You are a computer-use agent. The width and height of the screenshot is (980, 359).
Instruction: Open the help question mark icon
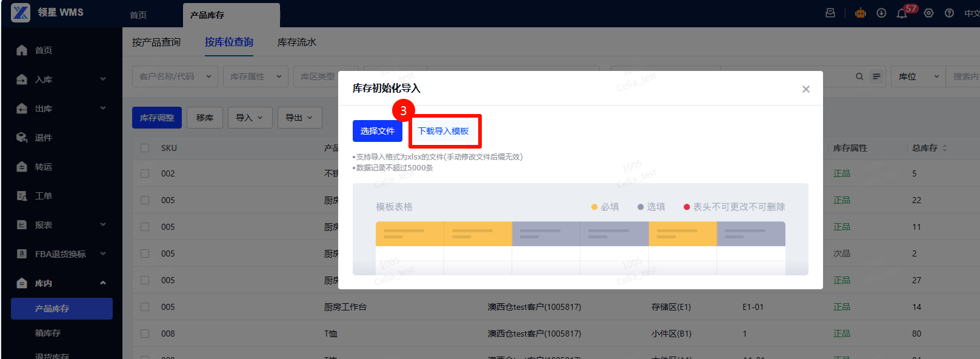[x=949, y=13]
